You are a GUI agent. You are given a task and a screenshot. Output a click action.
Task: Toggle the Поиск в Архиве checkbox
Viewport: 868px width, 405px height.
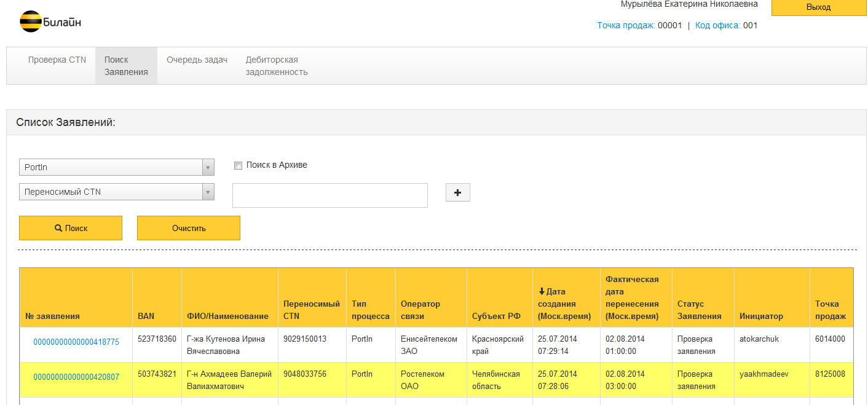click(238, 165)
